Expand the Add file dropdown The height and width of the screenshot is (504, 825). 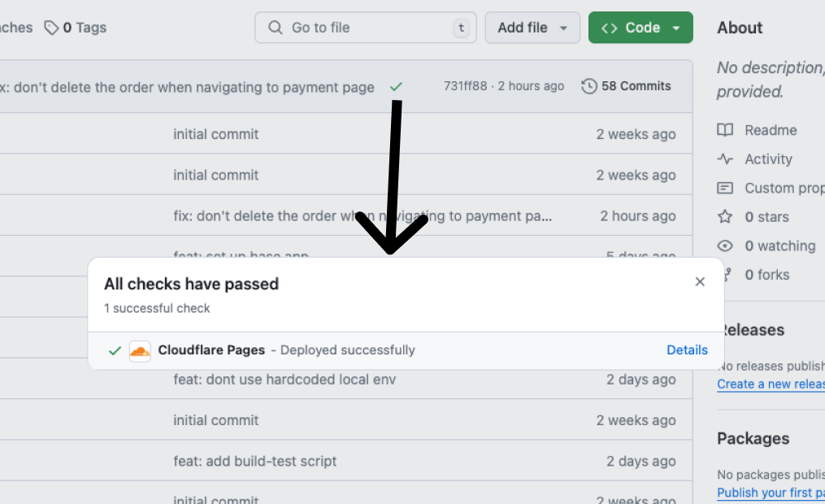(x=532, y=28)
